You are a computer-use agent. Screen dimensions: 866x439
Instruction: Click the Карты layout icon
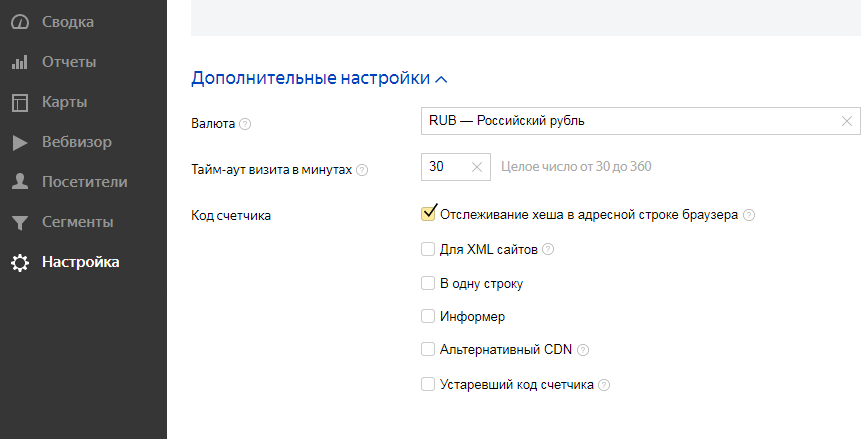20,103
